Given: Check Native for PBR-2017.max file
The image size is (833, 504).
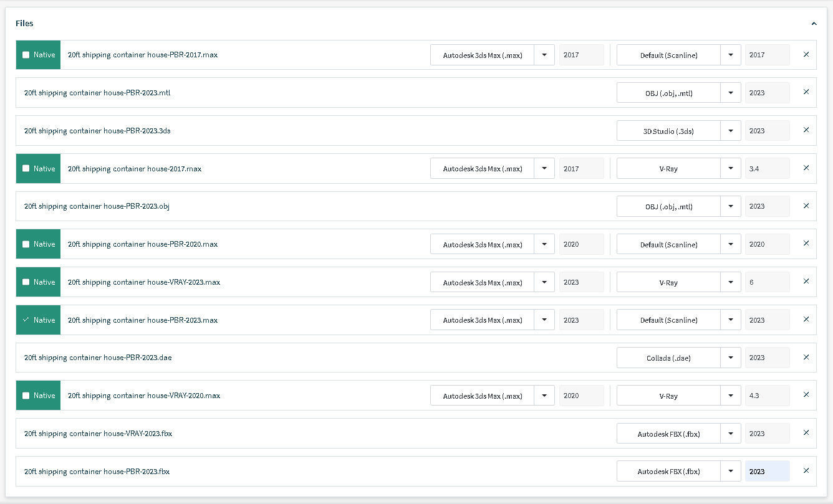Looking at the screenshot, I should tap(26, 55).
